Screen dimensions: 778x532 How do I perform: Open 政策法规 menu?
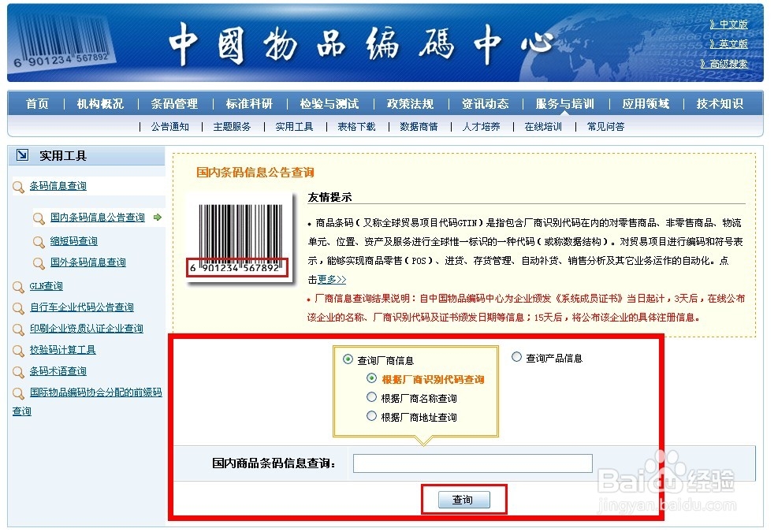click(x=411, y=104)
